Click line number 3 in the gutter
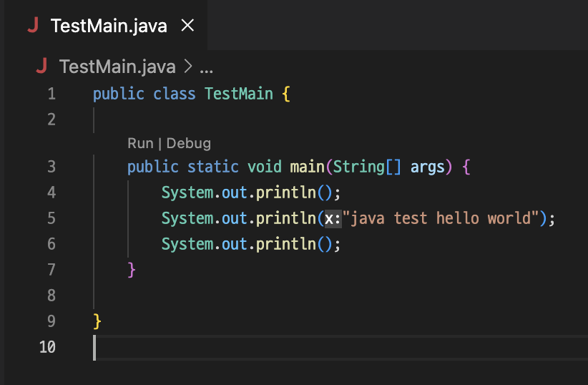 (52, 167)
